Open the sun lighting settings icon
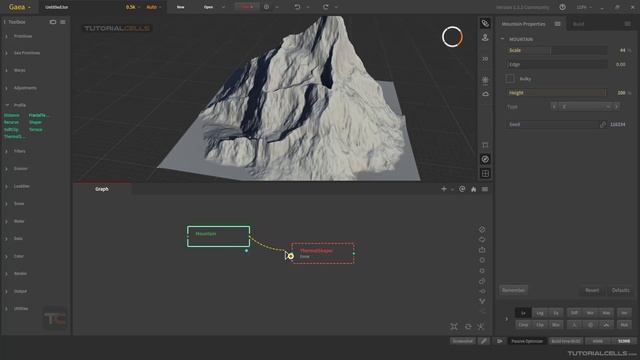 [485, 80]
